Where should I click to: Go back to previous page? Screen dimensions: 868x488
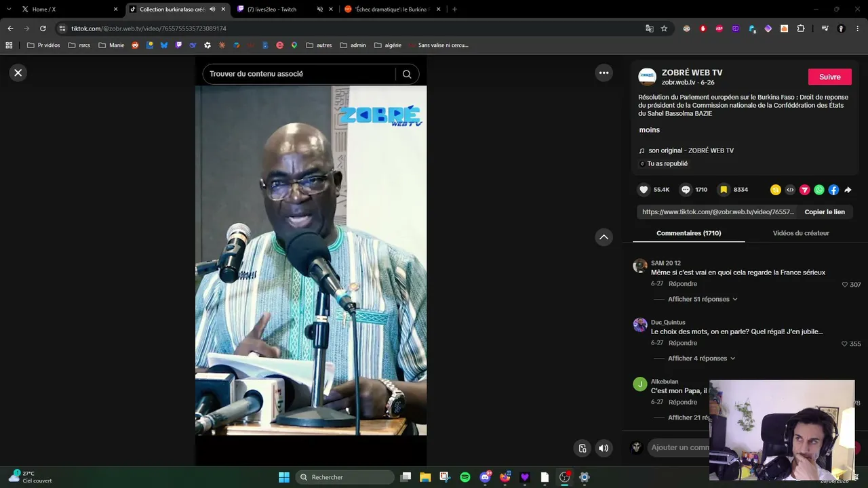tap(10, 28)
